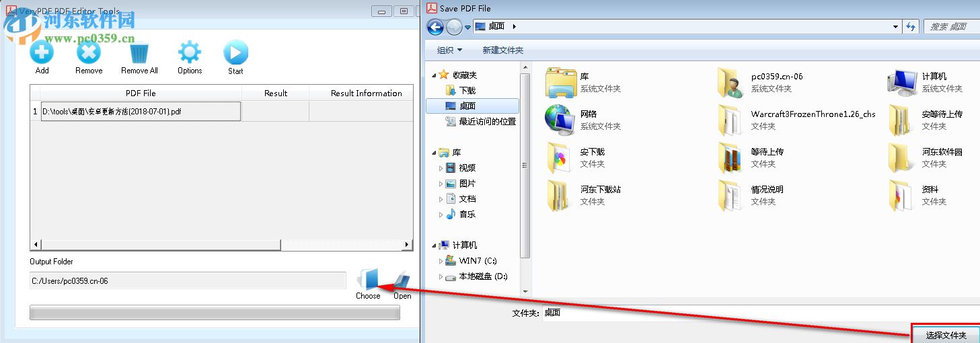The height and width of the screenshot is (343, 980).
Task: Expand the 音乐 library node
Action: pyautogui.click(x=441, y=215)
